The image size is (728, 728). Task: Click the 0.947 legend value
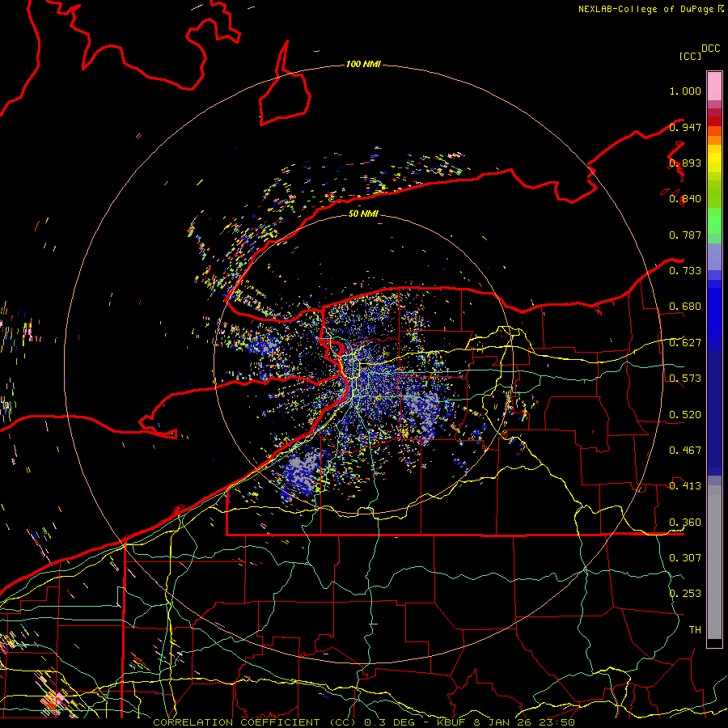click(685, 127)
